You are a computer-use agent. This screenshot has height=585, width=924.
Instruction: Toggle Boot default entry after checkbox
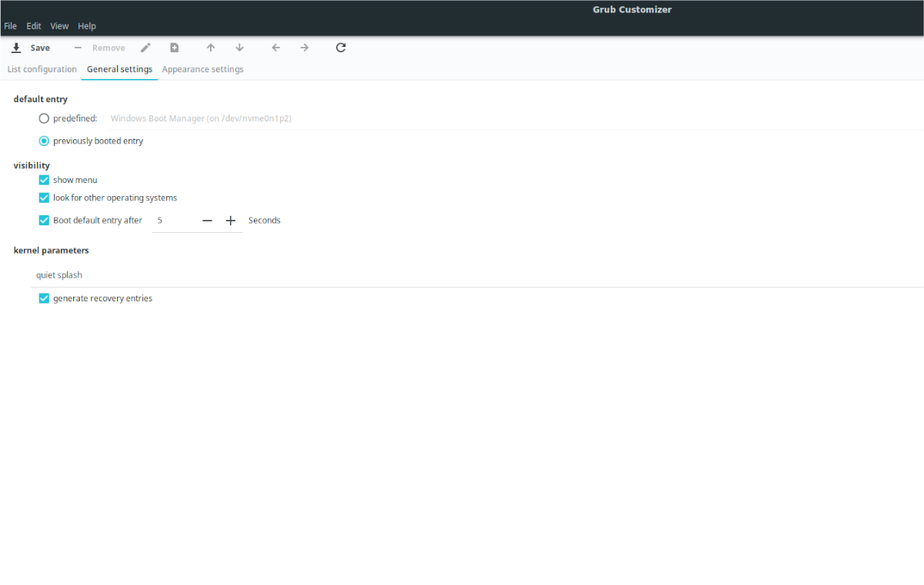pos(44,220)
